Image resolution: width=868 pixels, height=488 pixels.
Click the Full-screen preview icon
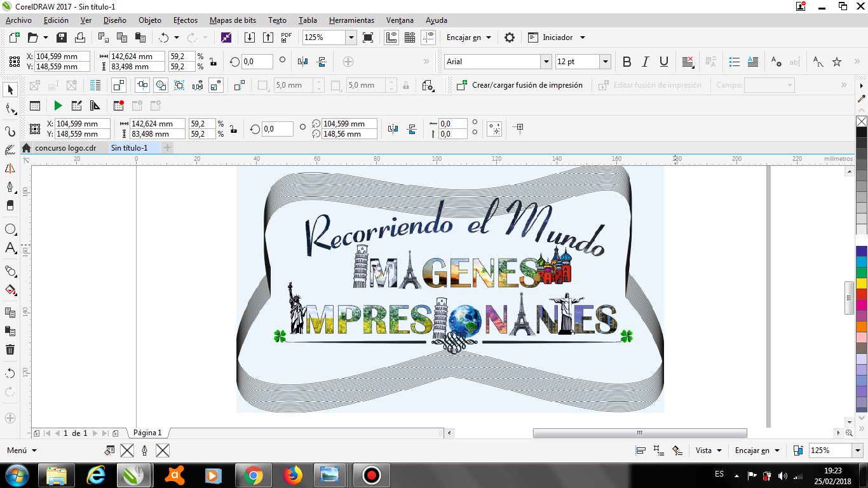click(367, 37)
